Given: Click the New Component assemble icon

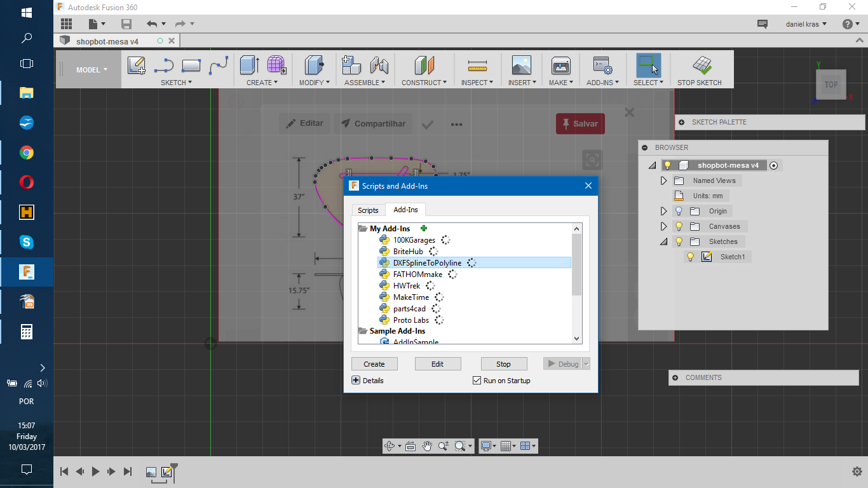Looking at the screenshot, I should pyautogui.click(x=351, y=65).
